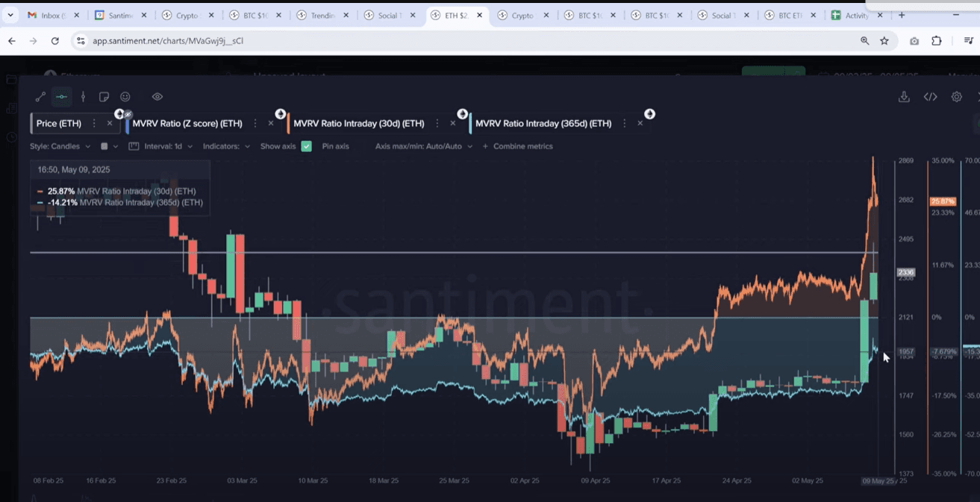Open the Price (ETH) color swatch picker
The image size is (980, 502).
pos(104,146)
